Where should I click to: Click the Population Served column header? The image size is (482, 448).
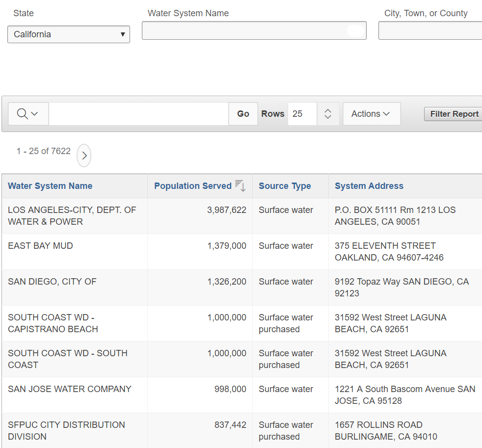(x=192, y=186)
